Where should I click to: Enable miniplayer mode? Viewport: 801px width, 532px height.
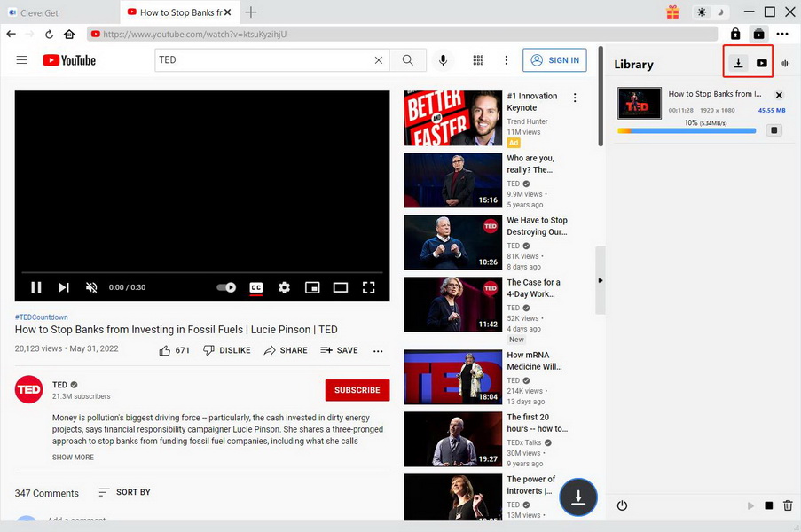[x=312, y=287]
